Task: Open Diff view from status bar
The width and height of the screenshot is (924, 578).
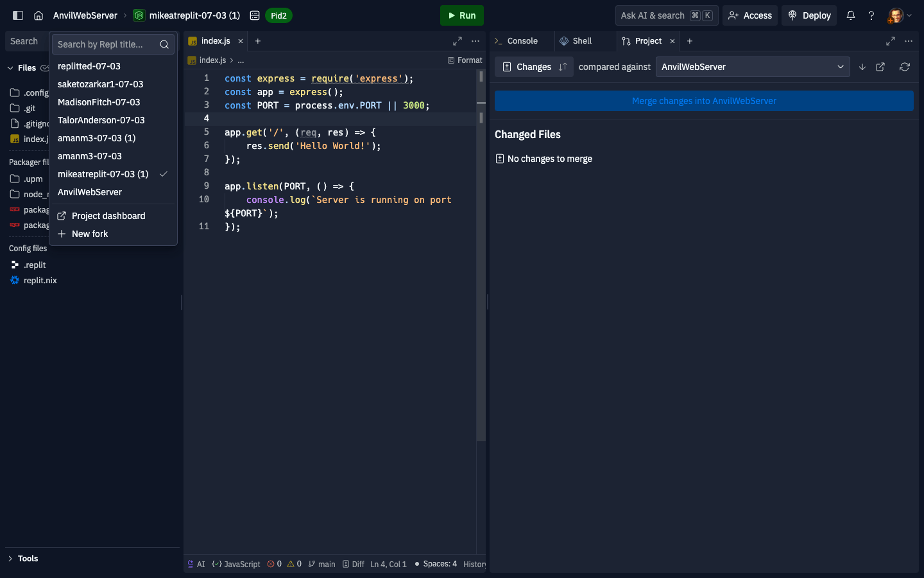Action: [354, 564]
